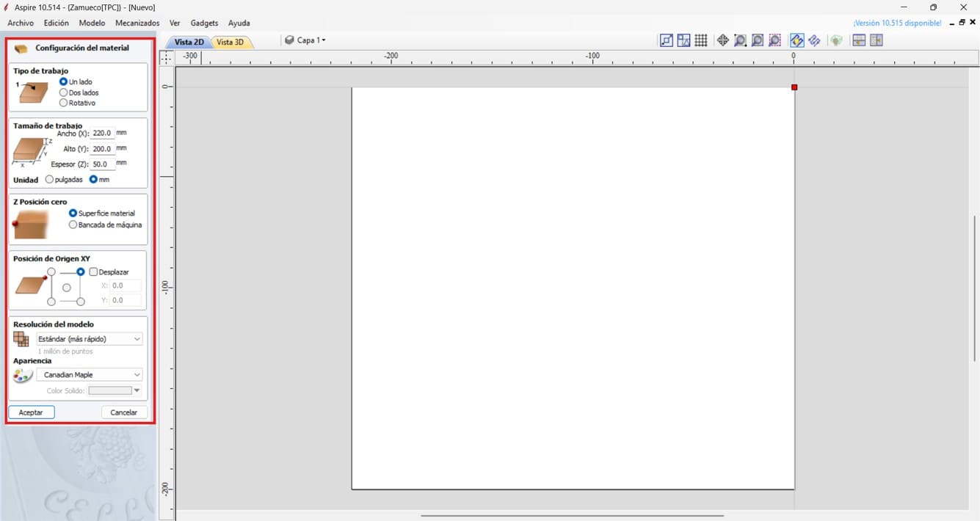Click the Espesor (Z) input field
Image resolution: width=980 pixels, height=521 pixels.
[x=102, y=164]
